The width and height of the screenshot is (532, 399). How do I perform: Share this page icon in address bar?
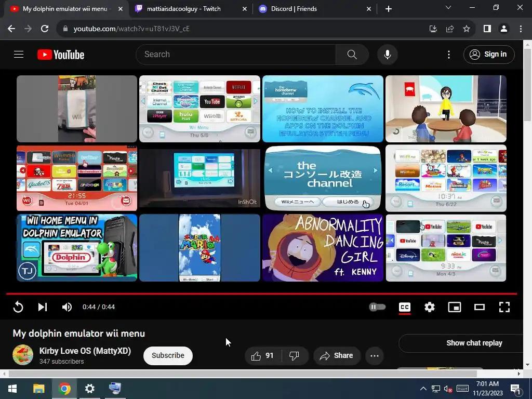(449, 29)
